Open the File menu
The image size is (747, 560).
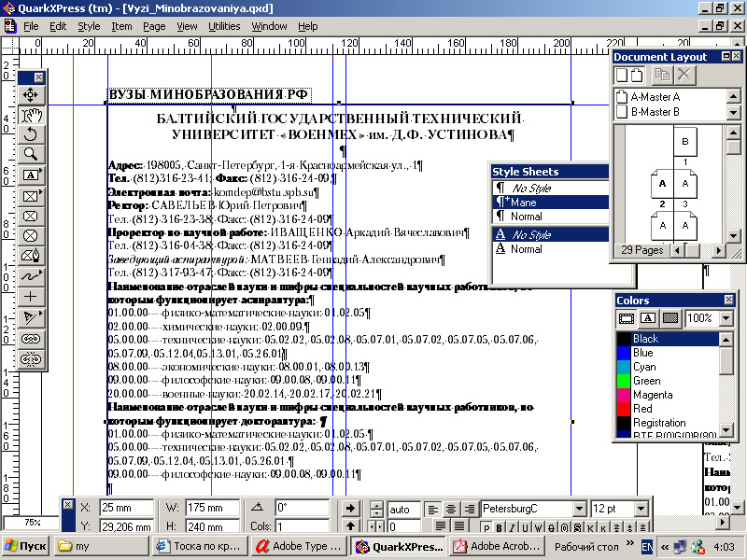tap(31, 26)
